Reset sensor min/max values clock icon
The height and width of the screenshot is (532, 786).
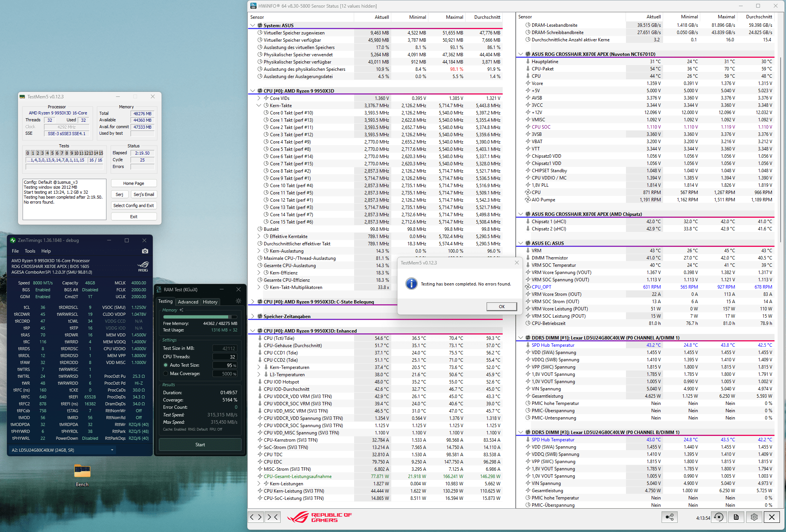(x=719, y=517)
